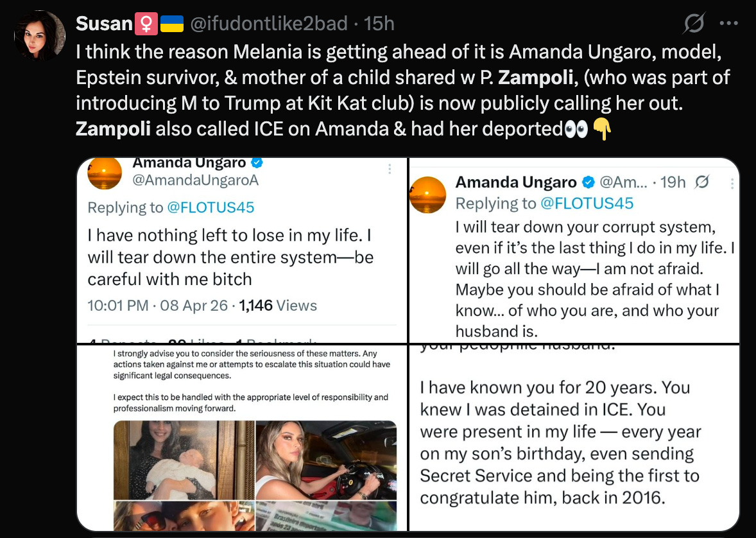
Task: Click the vertical dots in top-left screenshot
Action: [390, 169]
